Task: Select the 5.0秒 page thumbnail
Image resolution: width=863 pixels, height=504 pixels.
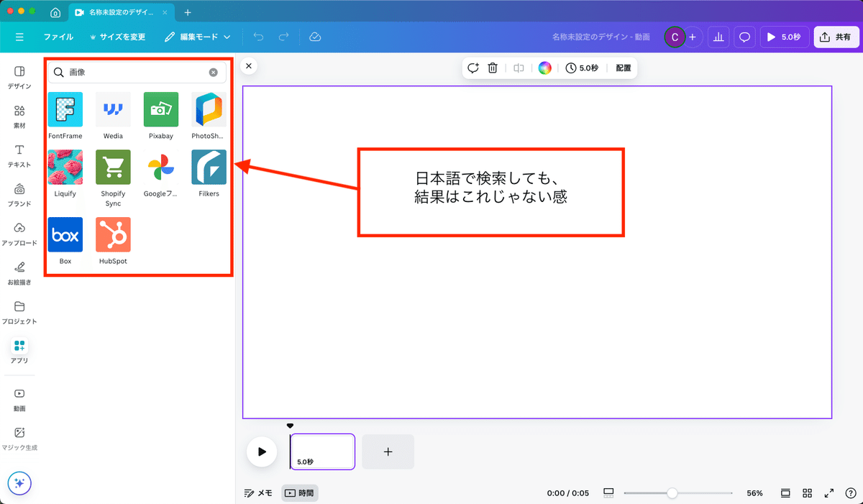Action: click(322, 452)
